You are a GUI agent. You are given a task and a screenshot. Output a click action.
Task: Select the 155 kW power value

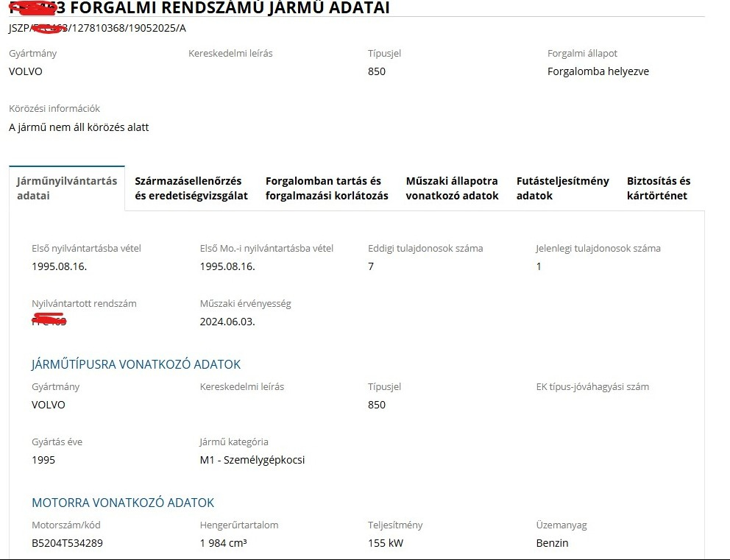(386, 543)
